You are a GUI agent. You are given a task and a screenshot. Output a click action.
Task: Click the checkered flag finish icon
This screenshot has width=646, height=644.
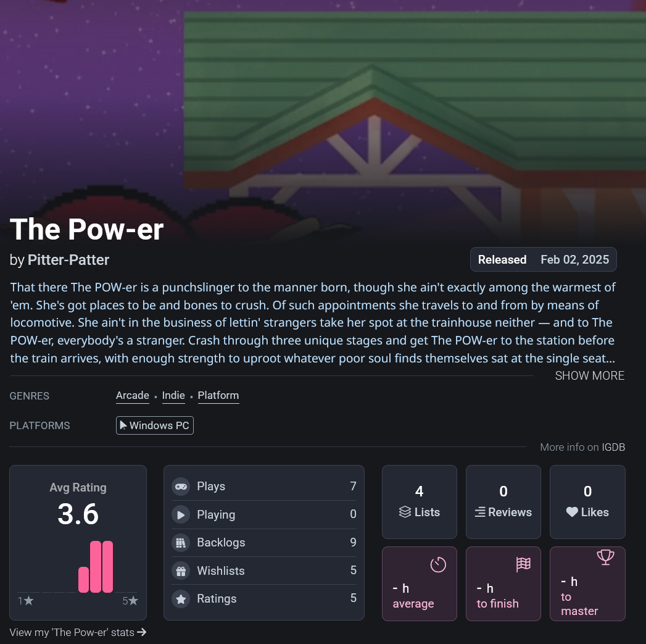523,564
